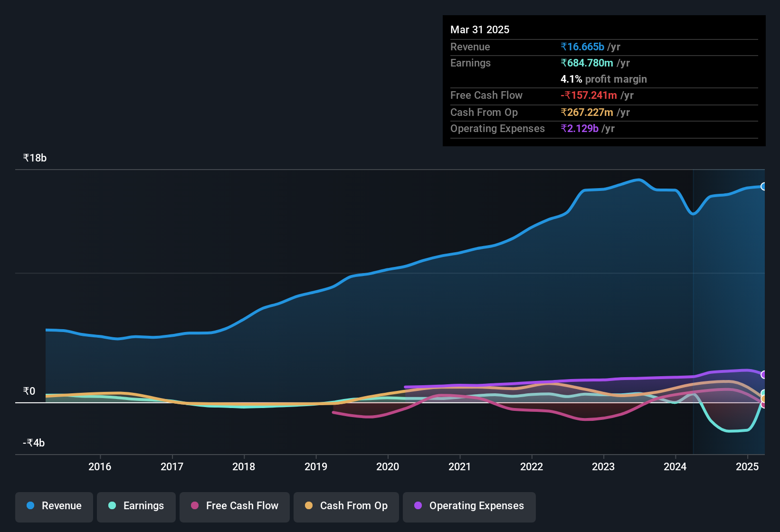Click the 4.1% profit margin text
The width and height of the screenshot is (780, 532).
(x=604, y=79)
